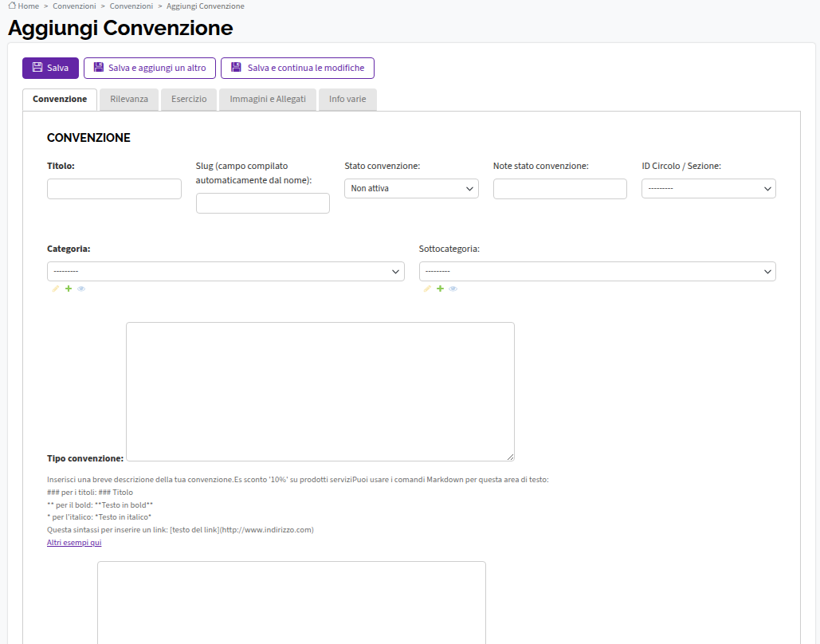Focus the Note stato convenzione field
Screen dimensions: 820x644
(560, 189)
